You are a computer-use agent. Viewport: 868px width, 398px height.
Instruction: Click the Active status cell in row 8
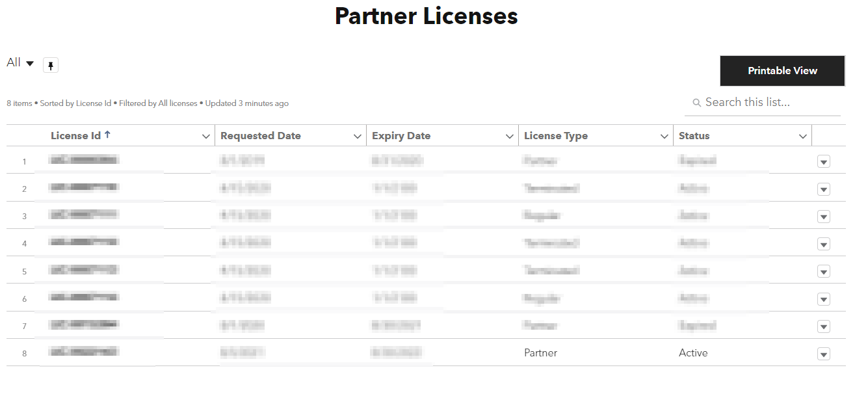click(x=693, y=353)
